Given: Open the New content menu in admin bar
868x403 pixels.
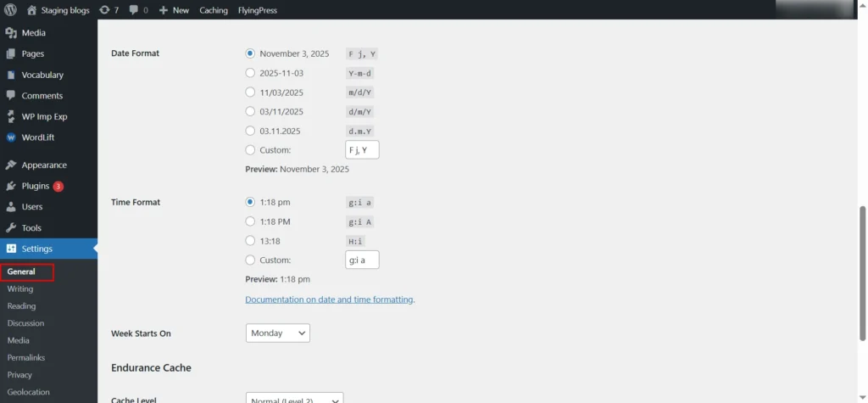Looking at the screenshot, I should [x=174, y=10].
